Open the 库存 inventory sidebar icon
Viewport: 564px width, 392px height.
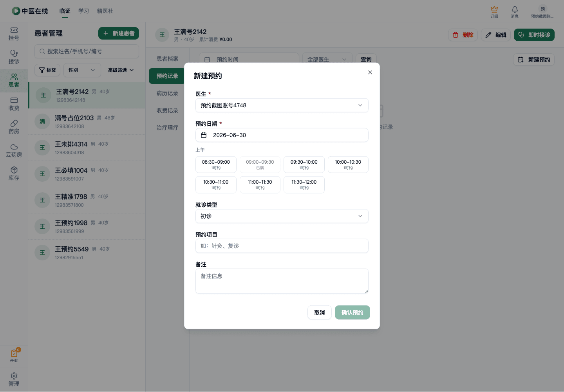click(14, 174)
